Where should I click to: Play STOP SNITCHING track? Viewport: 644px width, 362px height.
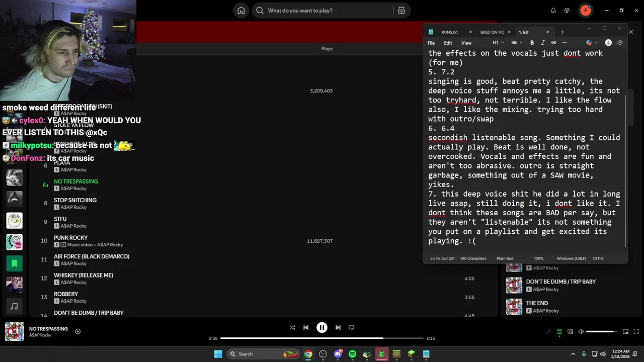[75, 200]
